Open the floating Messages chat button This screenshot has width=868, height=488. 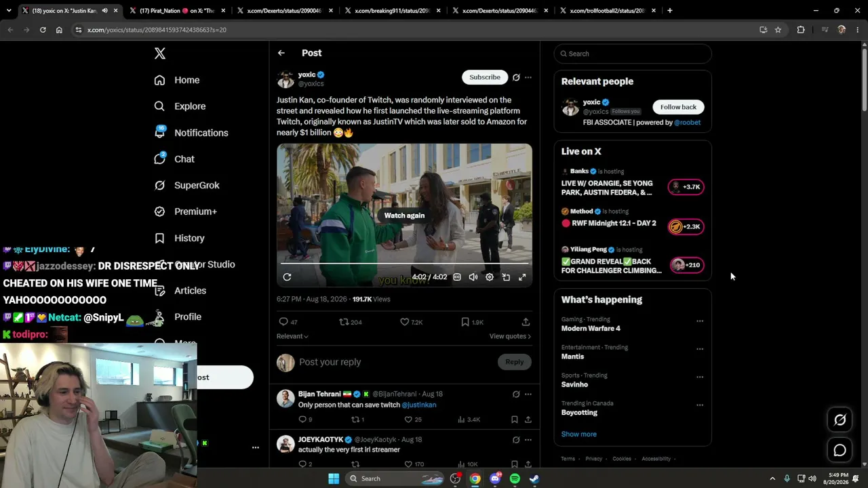point(840,450)
